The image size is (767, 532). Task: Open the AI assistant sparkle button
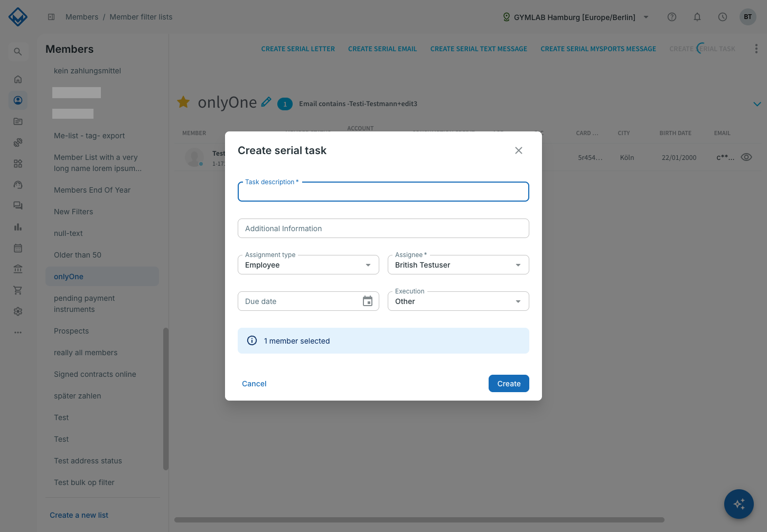pyautogui.click(x=739, y=504)
